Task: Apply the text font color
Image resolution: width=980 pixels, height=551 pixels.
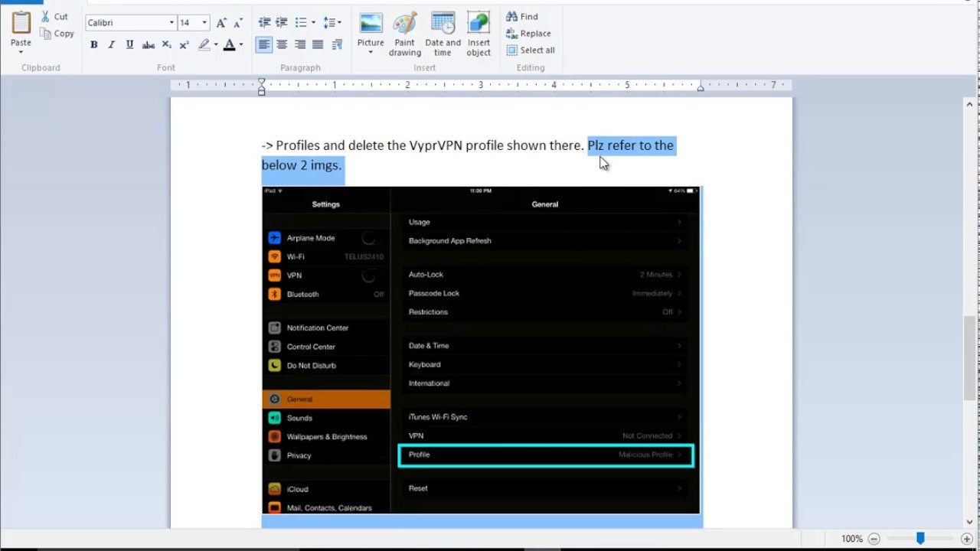Action: click(x=229, y=45)
